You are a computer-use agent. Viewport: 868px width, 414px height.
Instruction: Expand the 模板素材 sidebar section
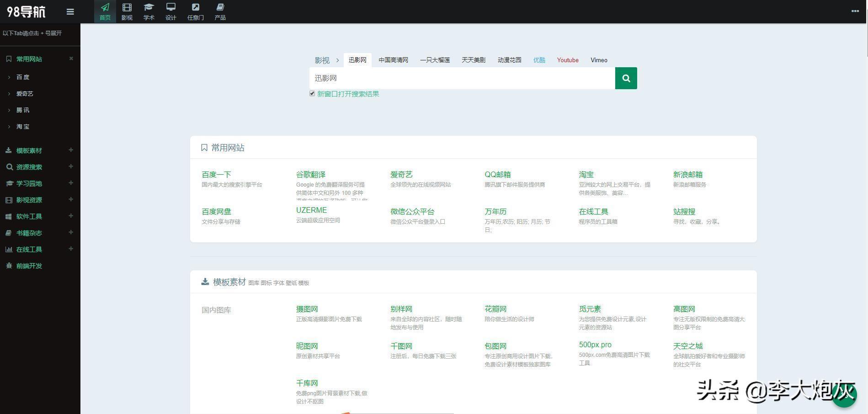(71, 150)
